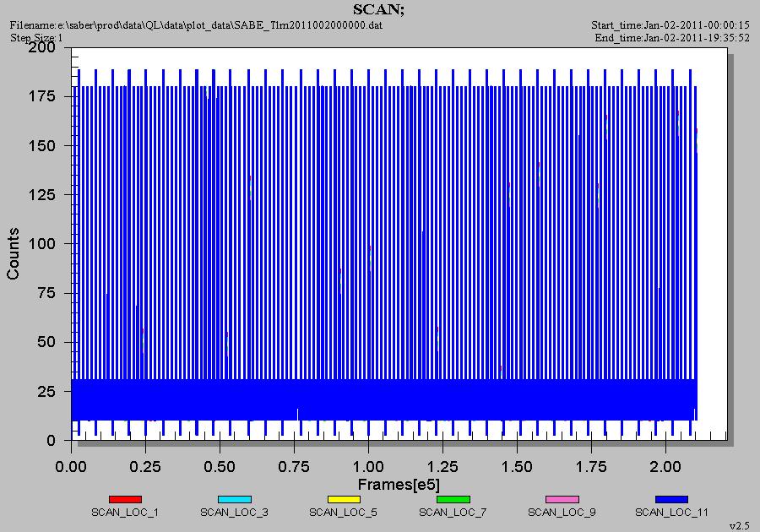
Task: Click the 75 y-axis tick label
Action: click(x=46, y=293)
